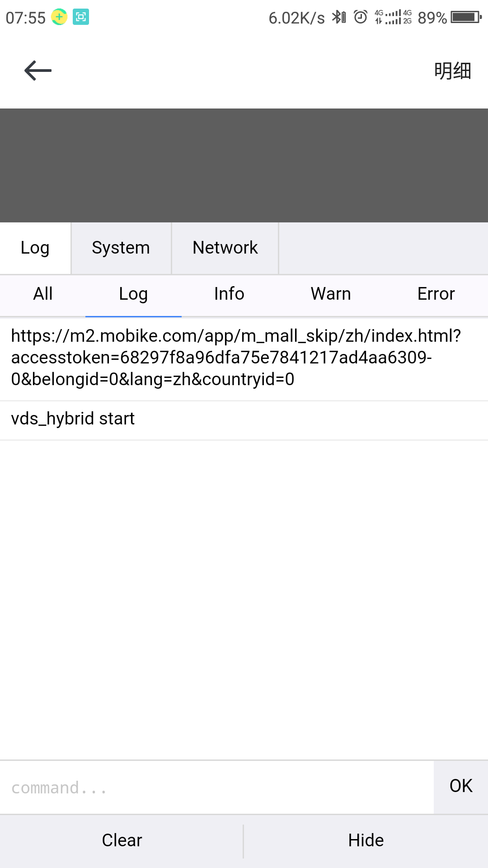Image resolution: width=488 pixels, height=868 pixels.
Task: Tap the alarm clock status icon
Action: [x=361, y=17]
